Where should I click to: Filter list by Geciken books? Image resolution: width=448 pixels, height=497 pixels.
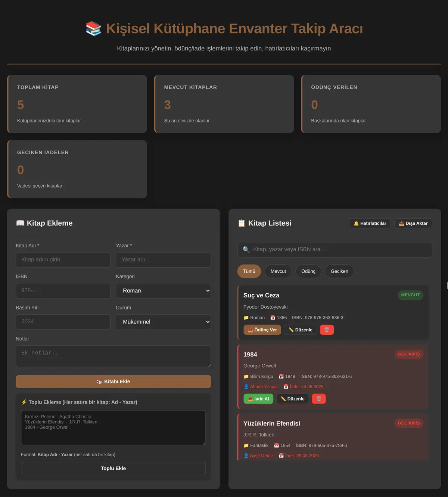coord(339,271)
